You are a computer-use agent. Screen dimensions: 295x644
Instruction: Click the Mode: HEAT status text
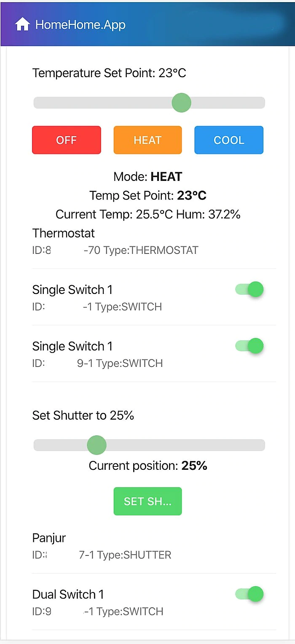147,177
